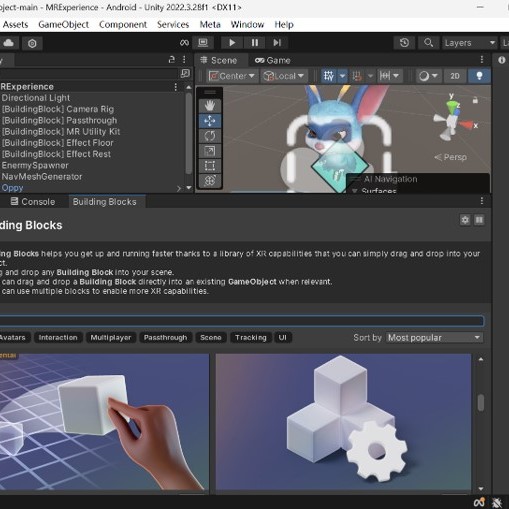Open the Services menu
This screenshot has width=509, height=509.
pyautogui.click(x=173, y=24)
